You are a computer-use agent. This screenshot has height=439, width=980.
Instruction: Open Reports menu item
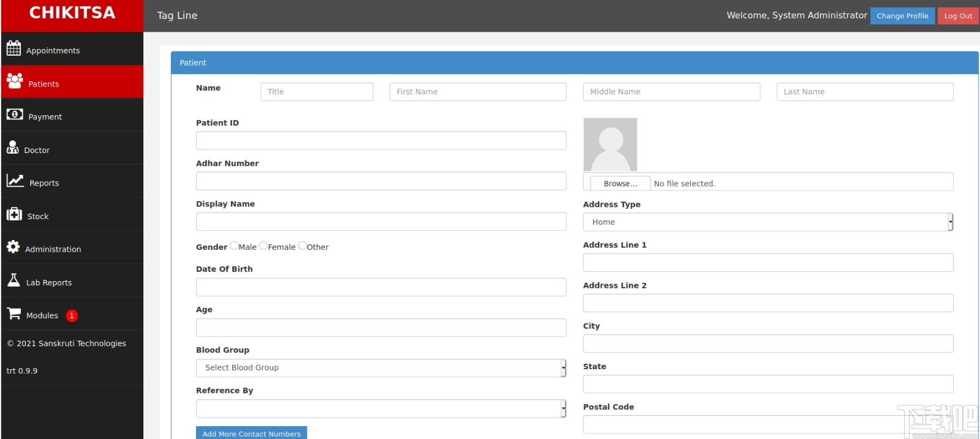coord(72,181)
